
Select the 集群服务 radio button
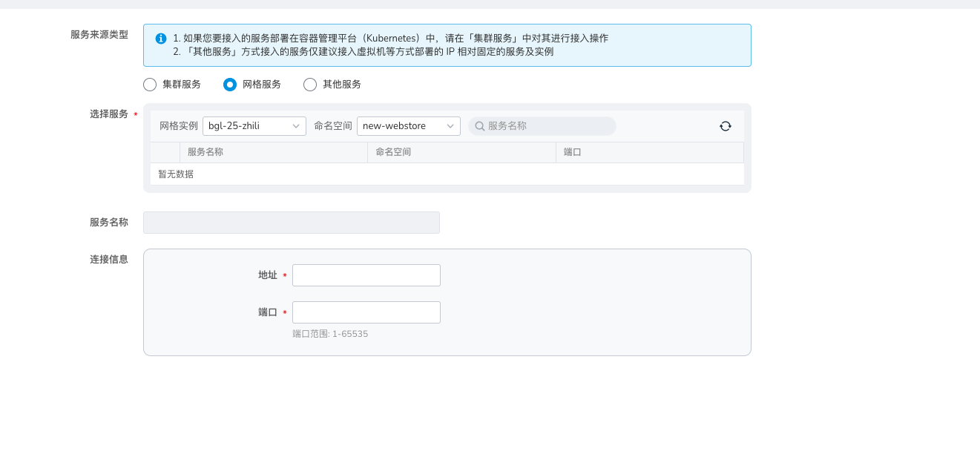pos(150,85)
